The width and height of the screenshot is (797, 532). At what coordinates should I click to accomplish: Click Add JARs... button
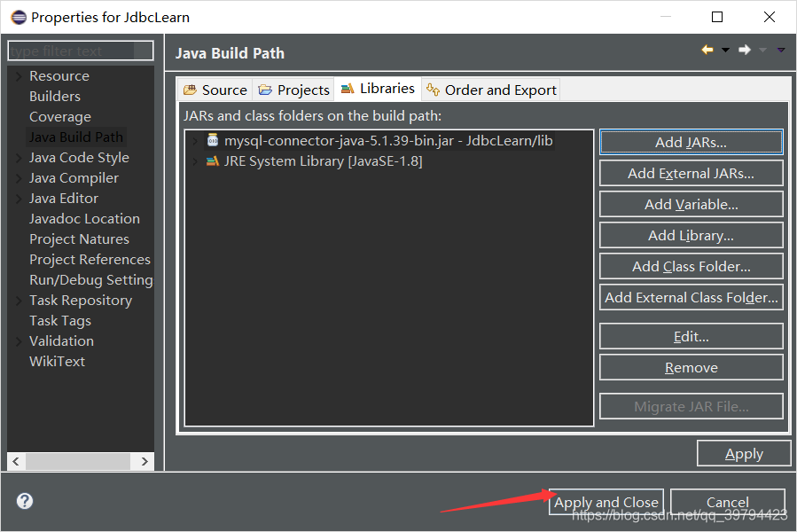691,142
